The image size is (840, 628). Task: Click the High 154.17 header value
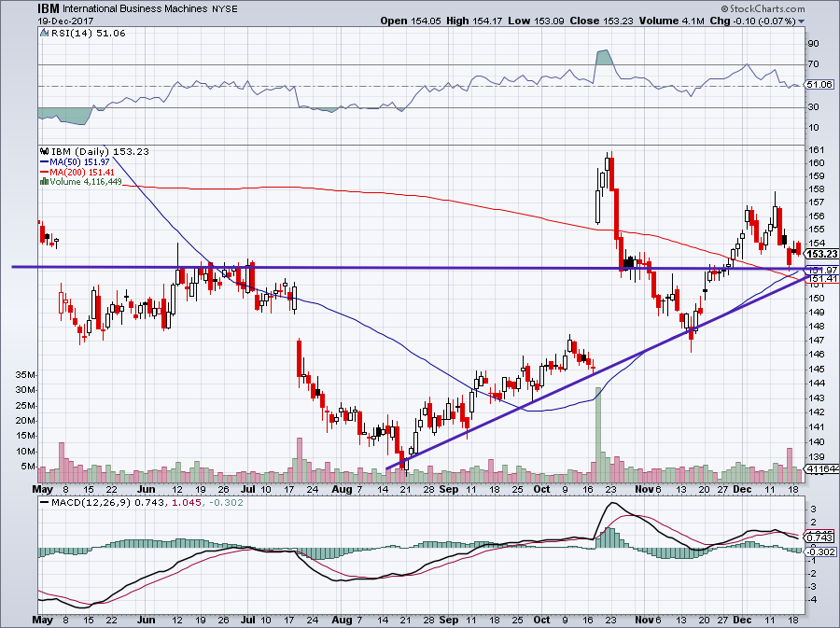[474, 21]
